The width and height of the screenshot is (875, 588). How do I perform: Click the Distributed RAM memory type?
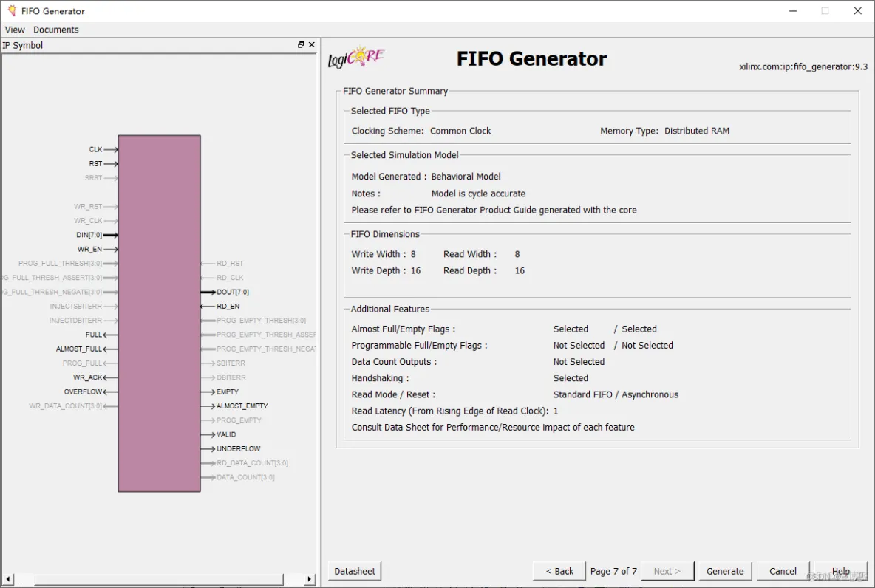pyautogui.click(x=696, y=131)
